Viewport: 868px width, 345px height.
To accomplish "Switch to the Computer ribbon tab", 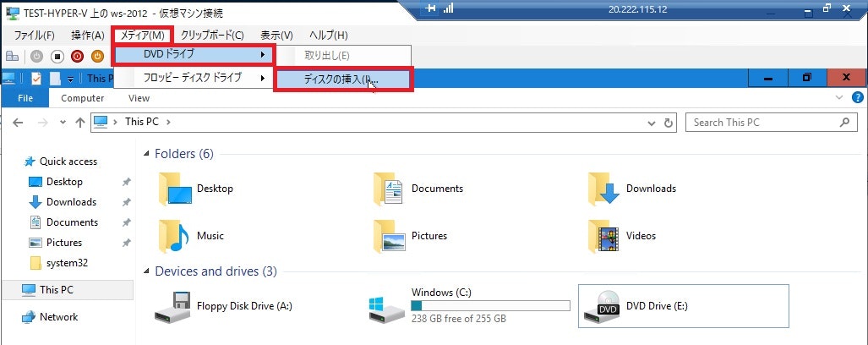I will click(x=83, y=98).
